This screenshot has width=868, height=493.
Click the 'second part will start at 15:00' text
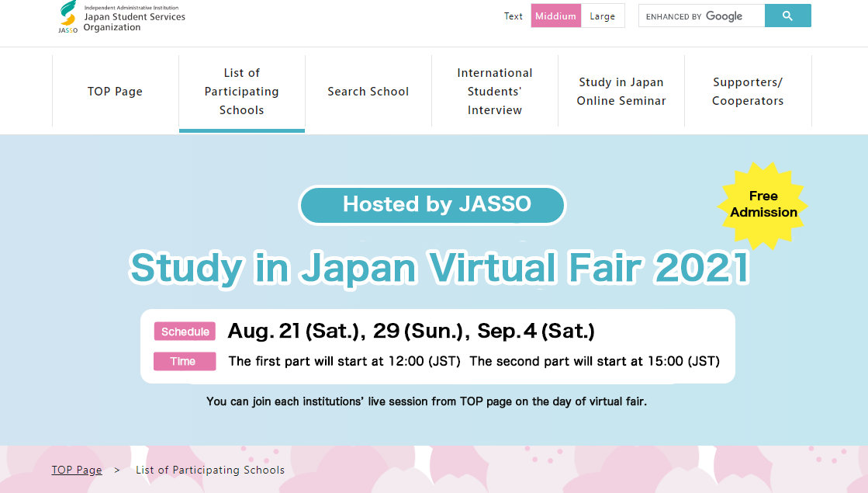[594, 361]
